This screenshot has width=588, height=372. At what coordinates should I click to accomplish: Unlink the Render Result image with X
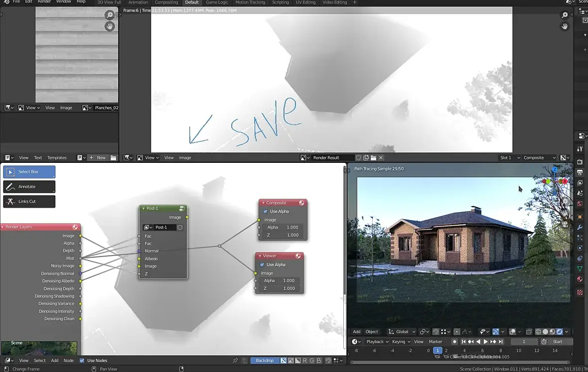pyautogui.click(x=381, y=158)
